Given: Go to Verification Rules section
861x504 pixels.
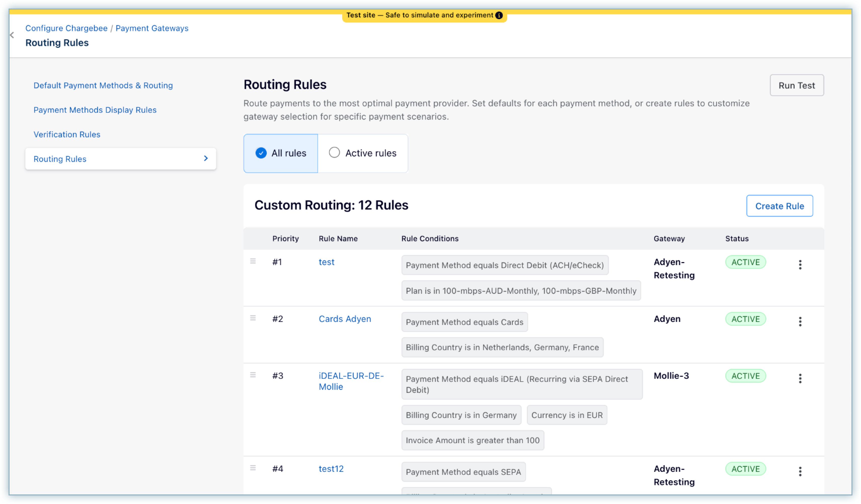Looking at the screenshot, I should pos(67,135).
